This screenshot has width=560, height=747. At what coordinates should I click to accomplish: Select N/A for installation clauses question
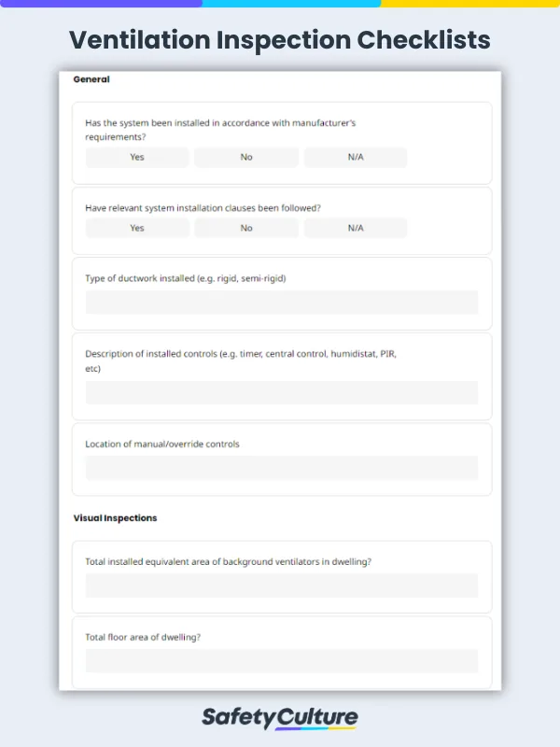(355, 228)
